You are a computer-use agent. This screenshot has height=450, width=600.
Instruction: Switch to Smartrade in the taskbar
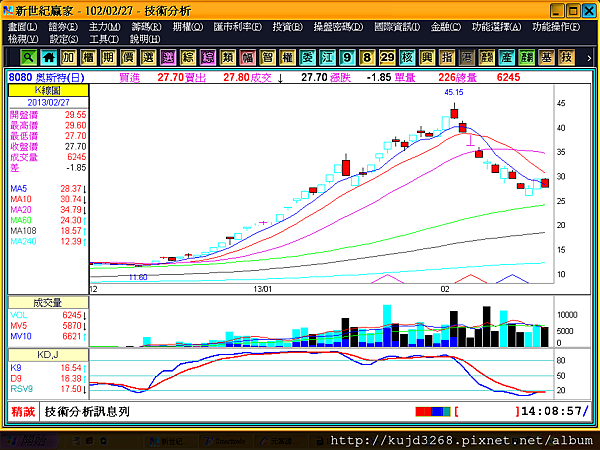226,441
